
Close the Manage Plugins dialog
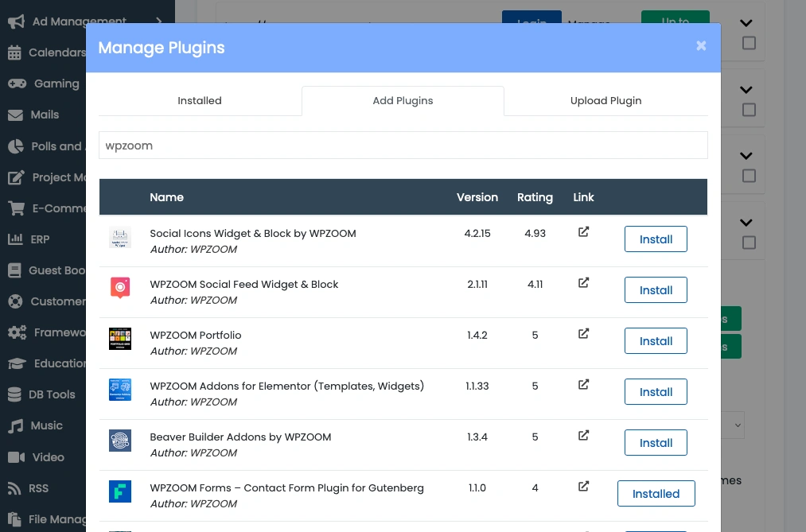pyautogui.click(x=701, y=46)
